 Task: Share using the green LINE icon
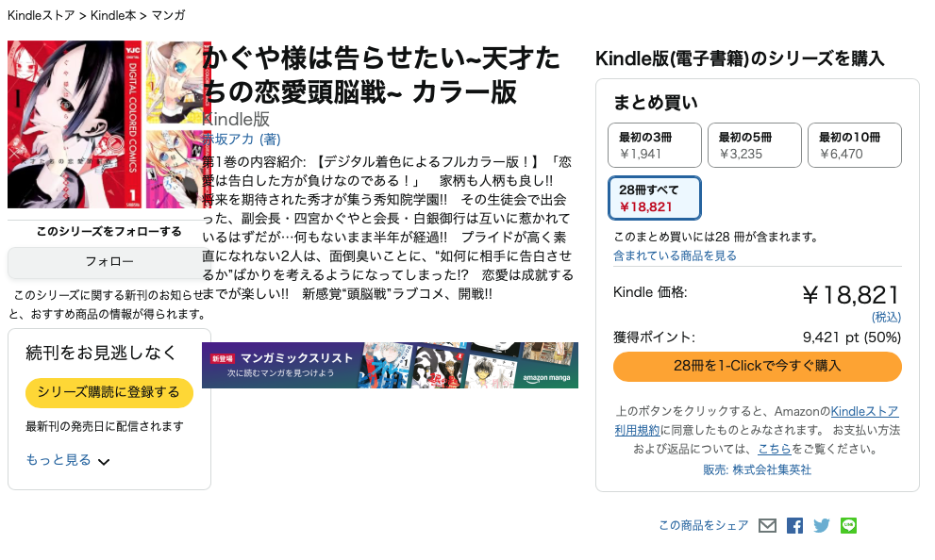848,525
